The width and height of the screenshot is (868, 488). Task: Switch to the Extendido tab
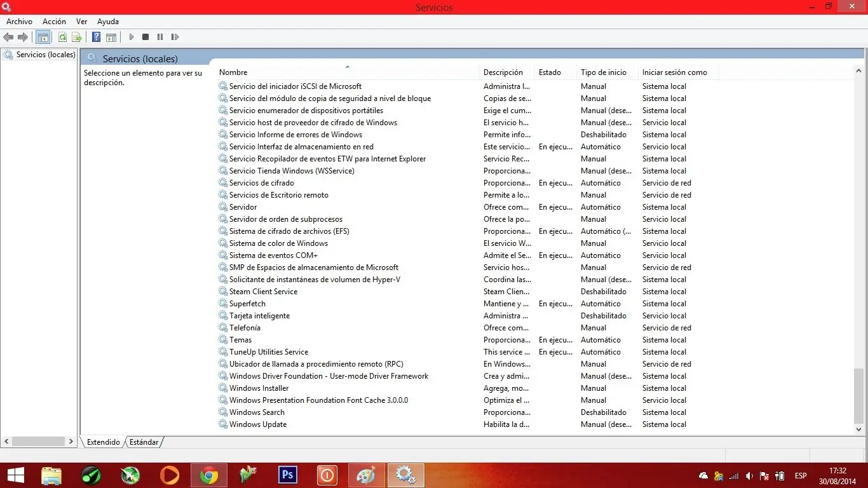[x=104, y=442]
